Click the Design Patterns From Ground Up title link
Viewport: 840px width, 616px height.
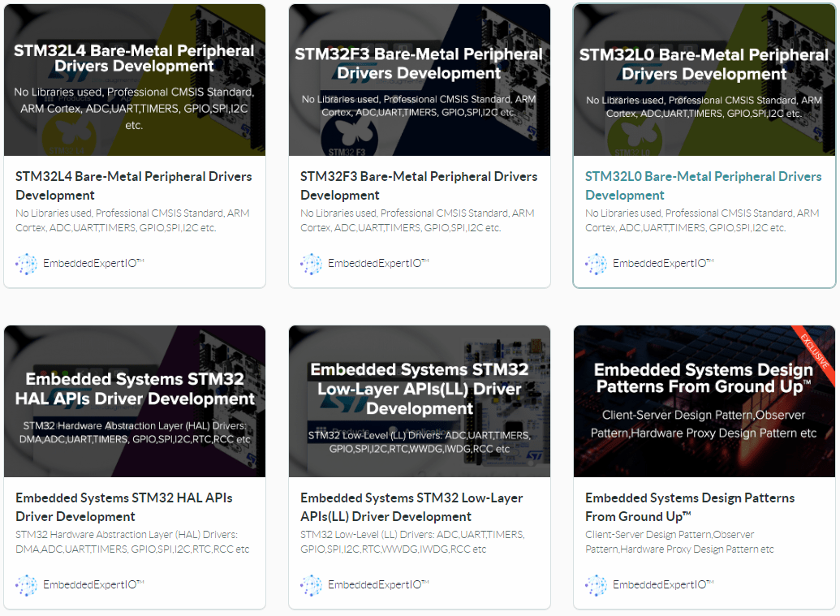coord(690,507)
